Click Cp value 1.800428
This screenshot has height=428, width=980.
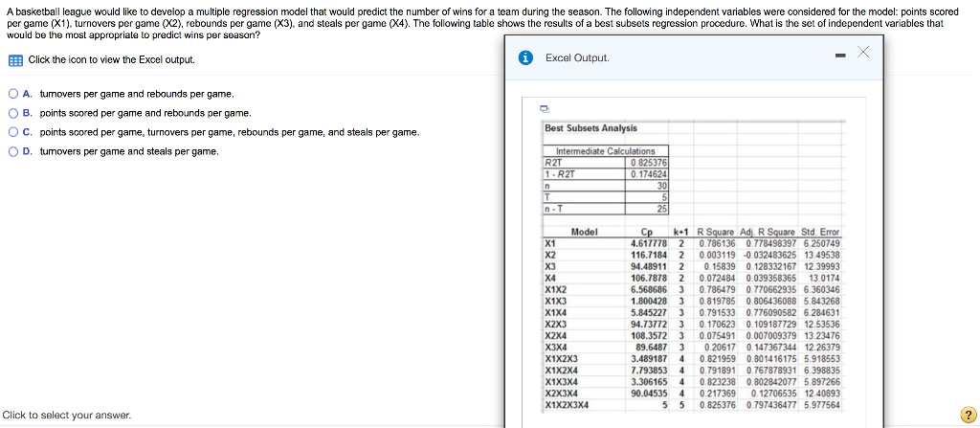click(650, 301)
